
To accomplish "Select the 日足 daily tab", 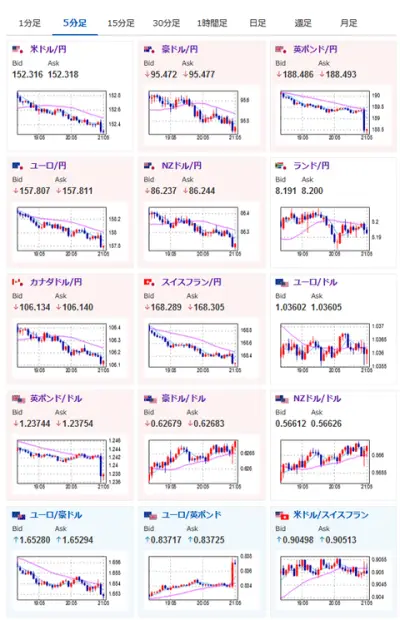I will click(x=258, y=23).
